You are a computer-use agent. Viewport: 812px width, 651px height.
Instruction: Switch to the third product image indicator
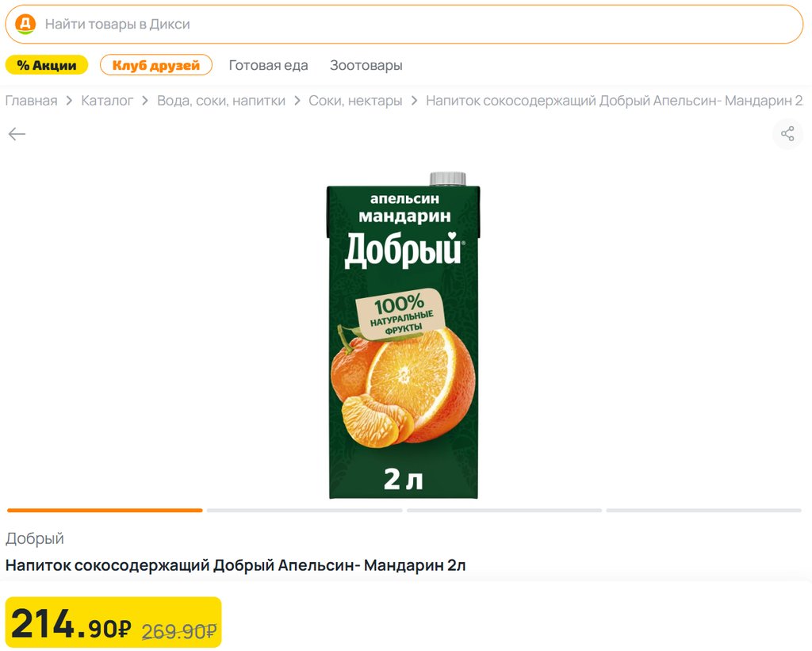pos(504,510)
